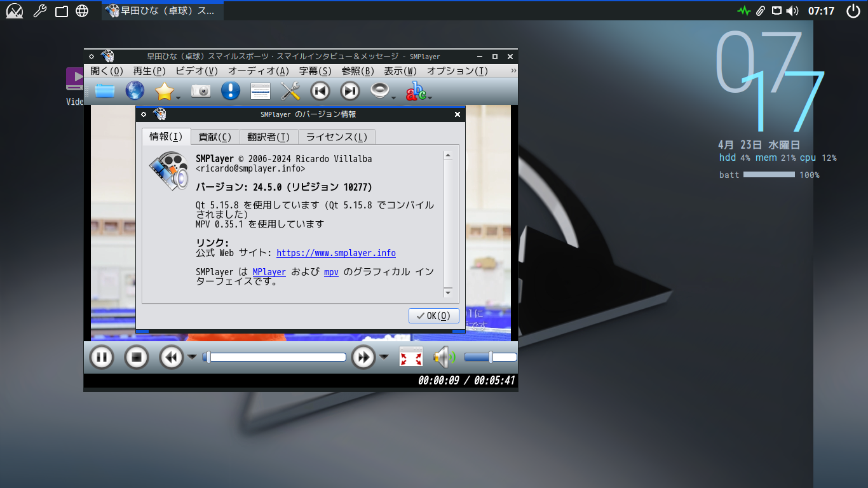This screenshot has width=868, height=488.
Task: Open the wrench settings icon in top panel
Action: (x=39, y=11)
